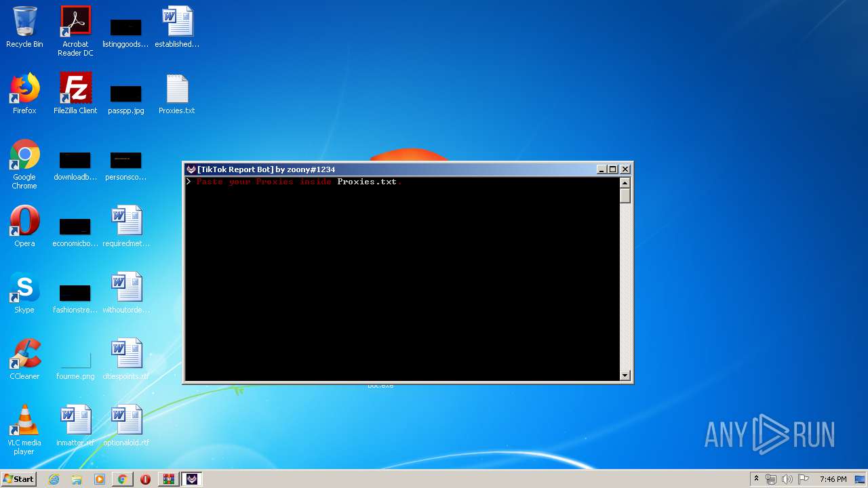Select the economicbo file icon
Viewport: 868px width, 488px height.
coord(75,232)
